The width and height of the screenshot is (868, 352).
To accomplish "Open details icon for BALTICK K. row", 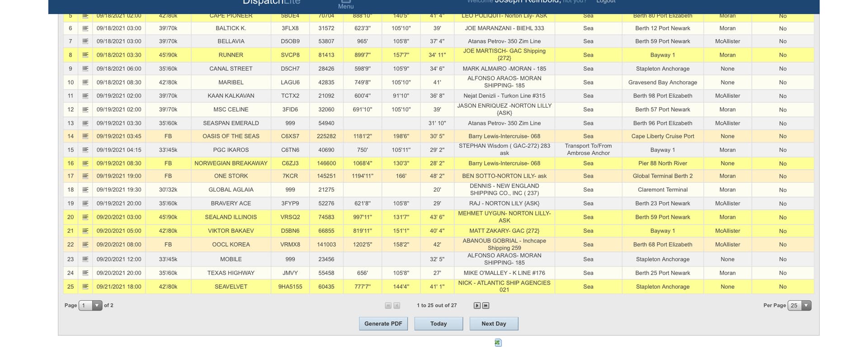I will [x=85, y=28].
